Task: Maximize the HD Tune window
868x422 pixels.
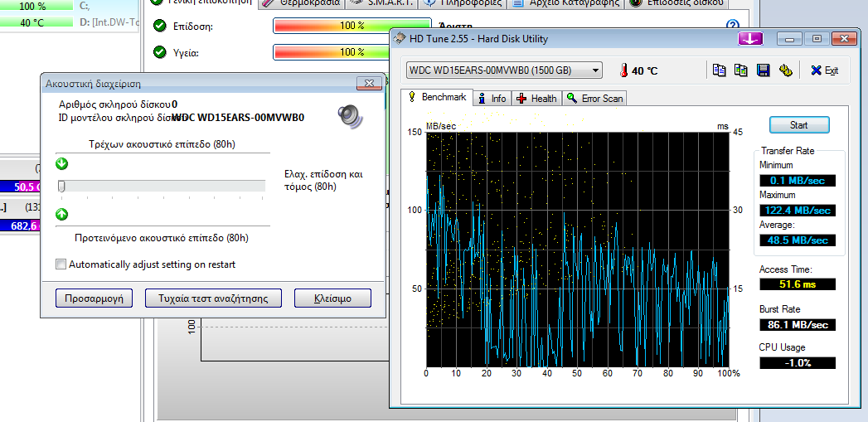Action: coord(817,39)
